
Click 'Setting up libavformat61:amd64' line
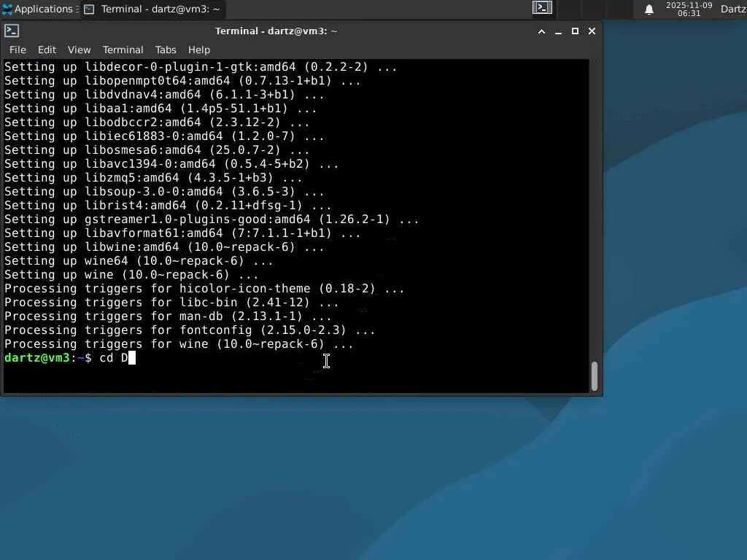coord(182,233)
